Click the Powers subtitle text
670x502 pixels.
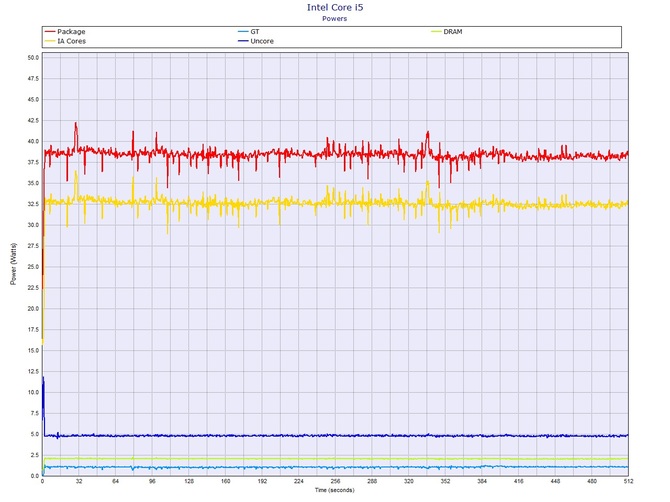tap(335, 18)
